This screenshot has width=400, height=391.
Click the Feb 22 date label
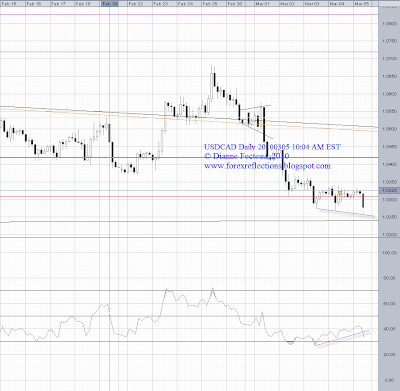136,3
